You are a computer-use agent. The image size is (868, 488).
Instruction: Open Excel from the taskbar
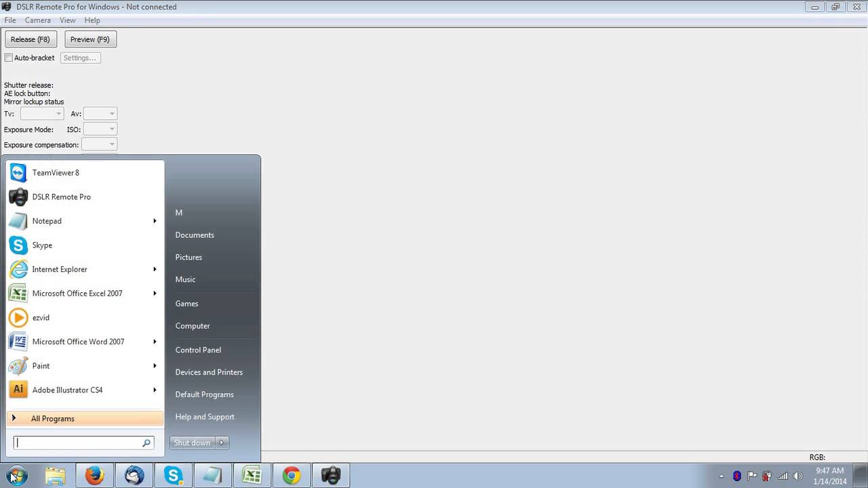pos(252,476)
